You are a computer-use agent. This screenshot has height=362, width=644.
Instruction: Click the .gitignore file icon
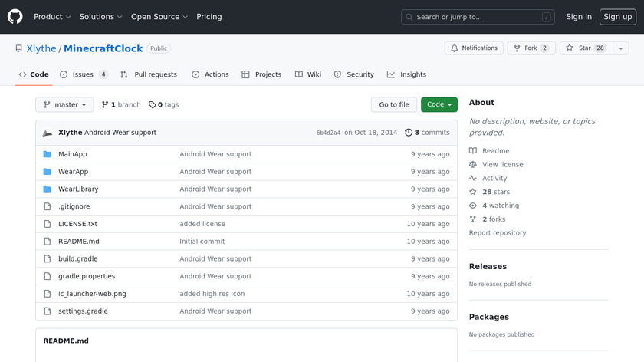tap(48, 206)
